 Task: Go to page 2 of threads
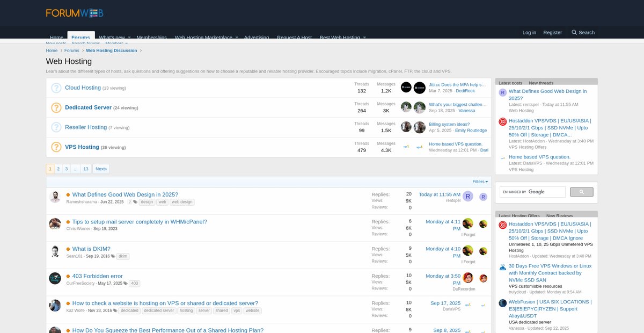click(58, 169)
